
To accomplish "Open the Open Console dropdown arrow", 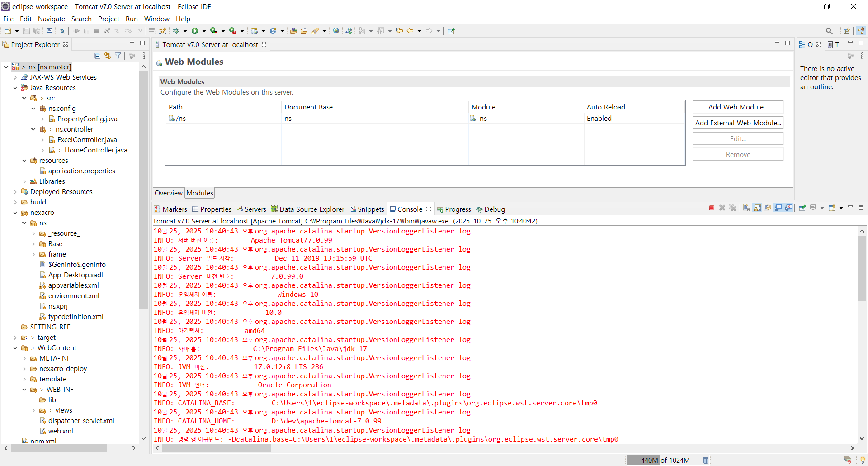I will point(841,208).
